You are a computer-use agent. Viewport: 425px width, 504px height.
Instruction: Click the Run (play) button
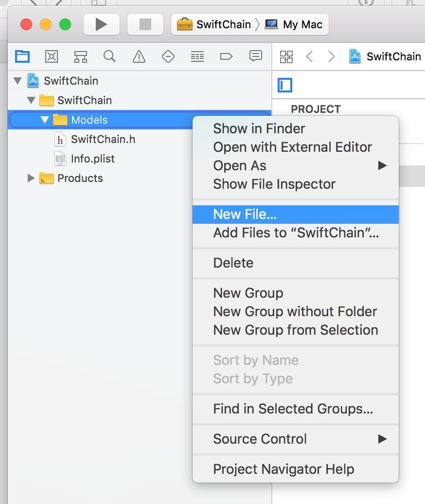(x=102, y=24)
